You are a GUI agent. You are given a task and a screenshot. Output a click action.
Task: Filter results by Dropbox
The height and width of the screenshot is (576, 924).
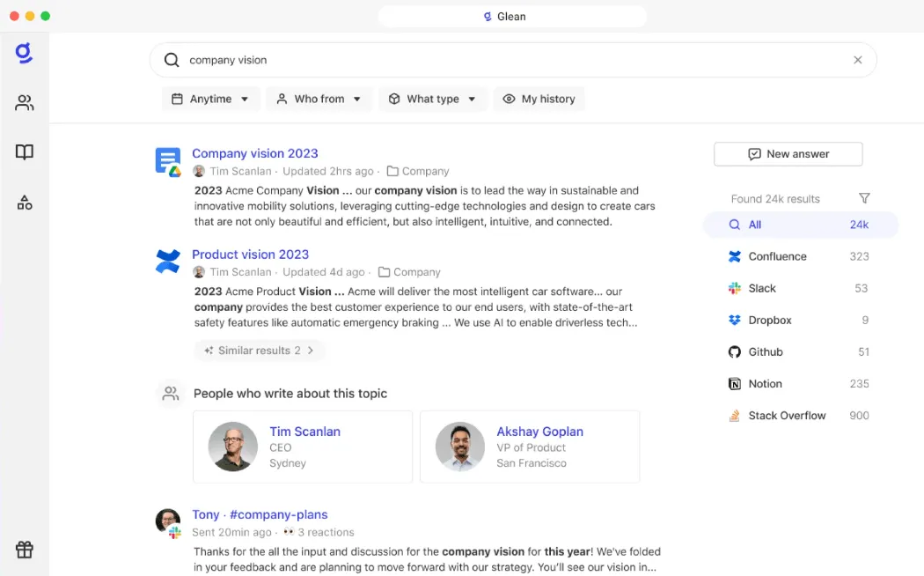800,320
